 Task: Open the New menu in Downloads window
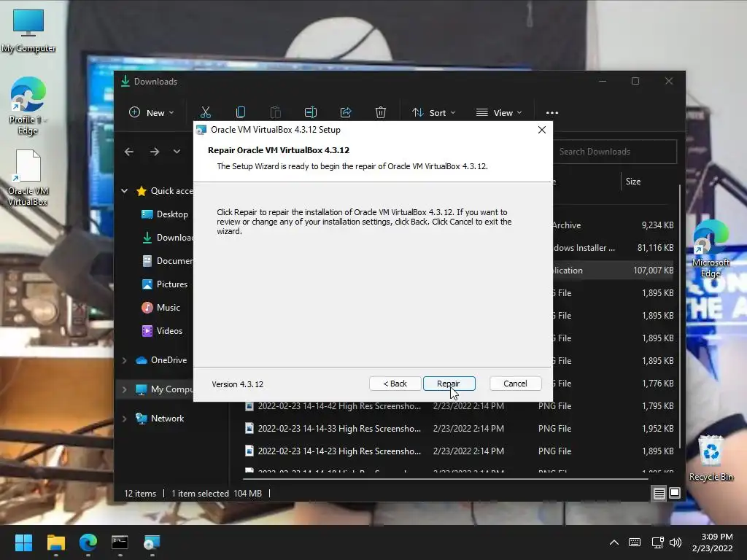click(x=152, y=112)
